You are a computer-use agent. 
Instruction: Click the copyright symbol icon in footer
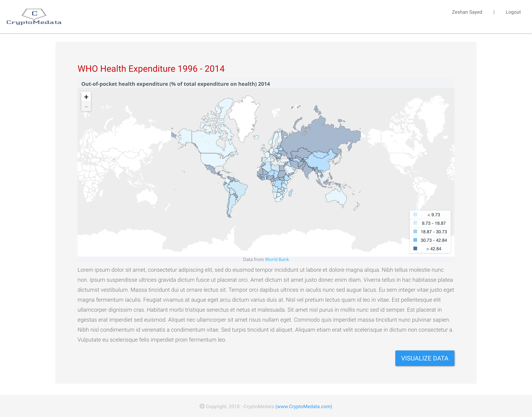pos(202,406)
